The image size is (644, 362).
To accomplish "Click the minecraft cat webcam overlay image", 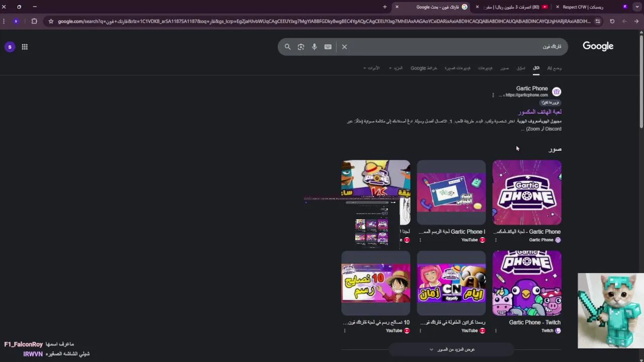I will tap(611, 311).
